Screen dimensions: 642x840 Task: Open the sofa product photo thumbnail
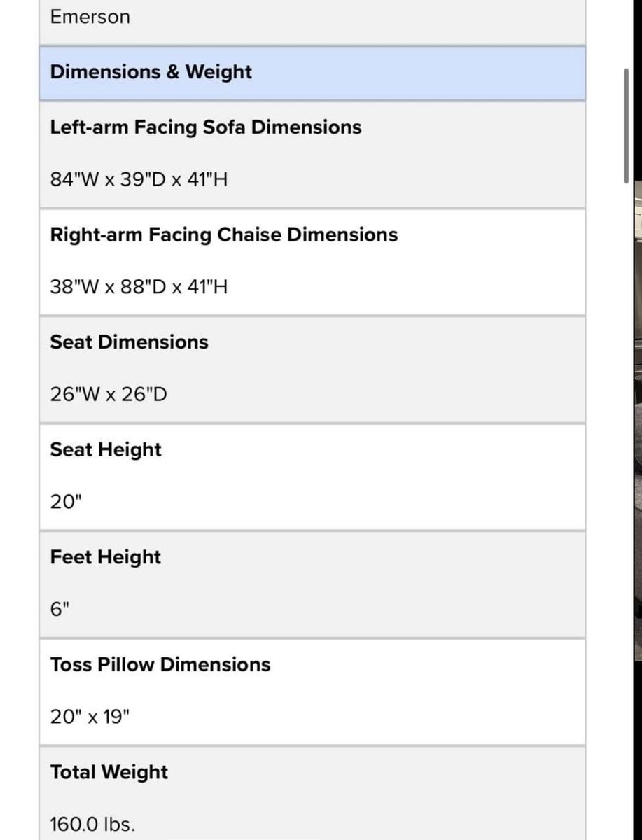coord(638,420)
